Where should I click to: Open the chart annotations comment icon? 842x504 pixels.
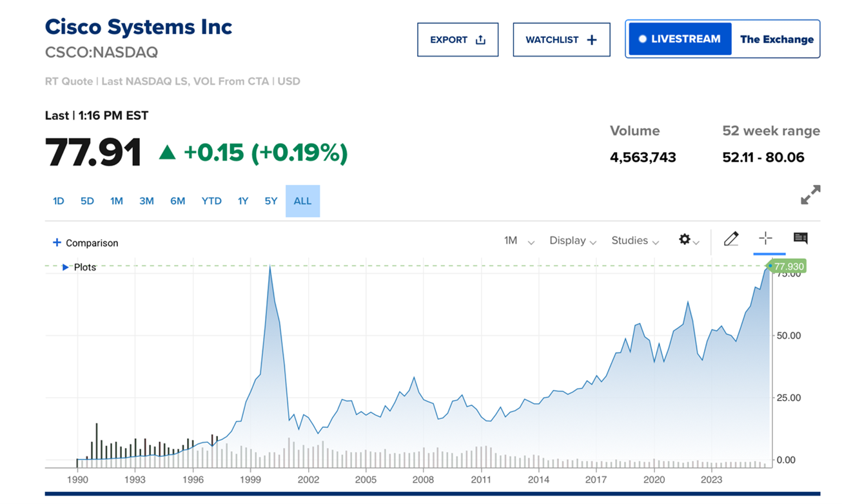tap(801, 238)
